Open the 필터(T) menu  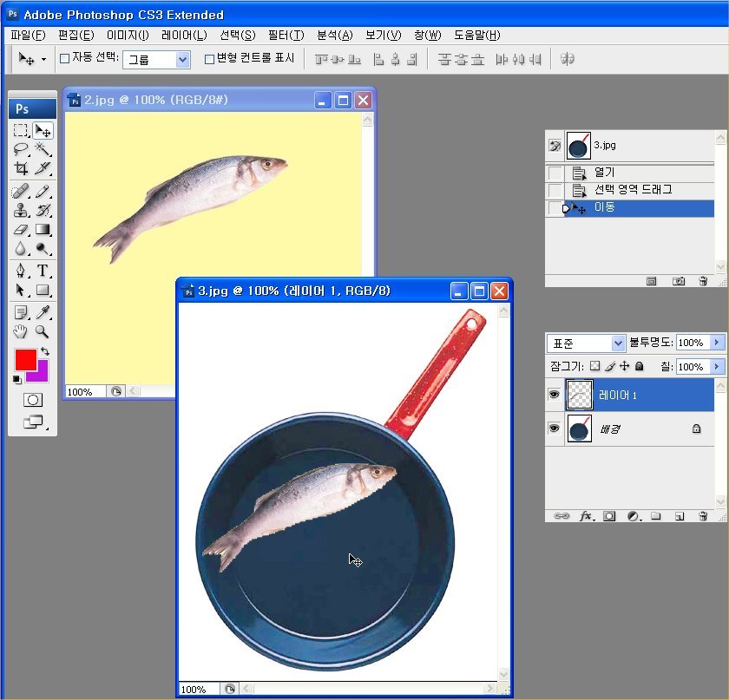click(x=286, y=36)
